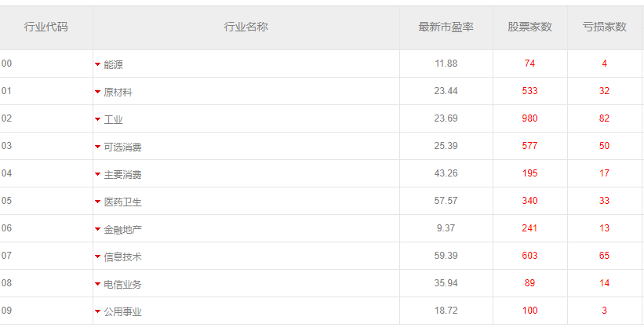
Task: Click the red arrow beside 公用事业
Action: (x=98, y=311)
